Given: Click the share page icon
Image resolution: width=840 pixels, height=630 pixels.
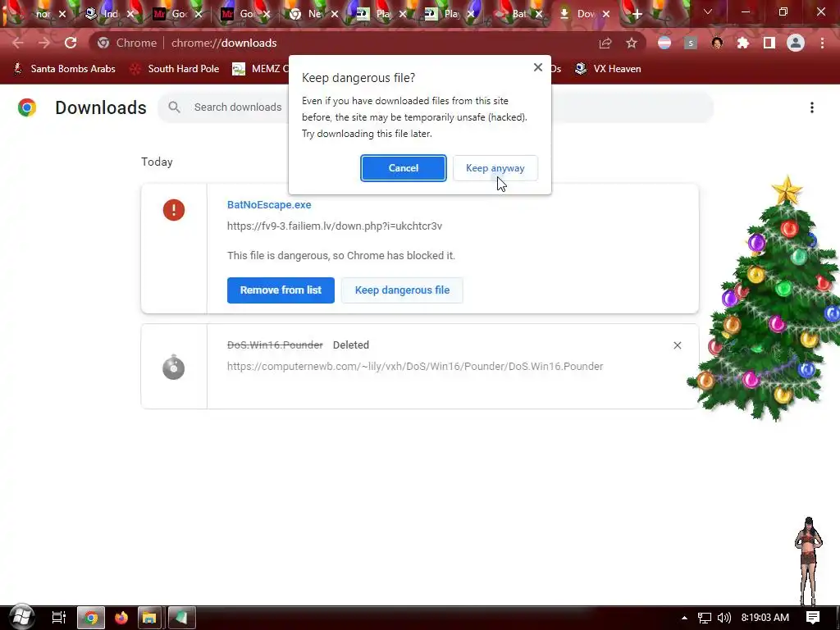Looking at the screenshot, I should (605, 43).
